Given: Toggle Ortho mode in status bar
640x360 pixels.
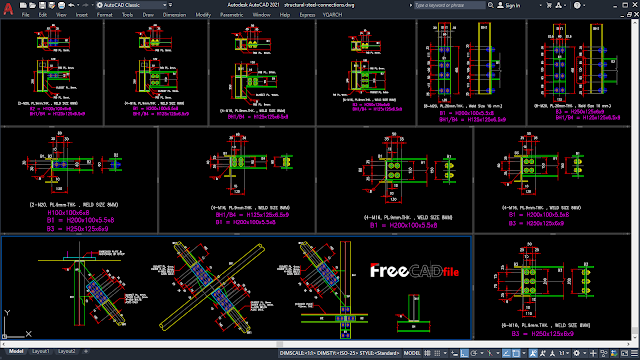Looking at the screenshot, I should click(464, 353).
